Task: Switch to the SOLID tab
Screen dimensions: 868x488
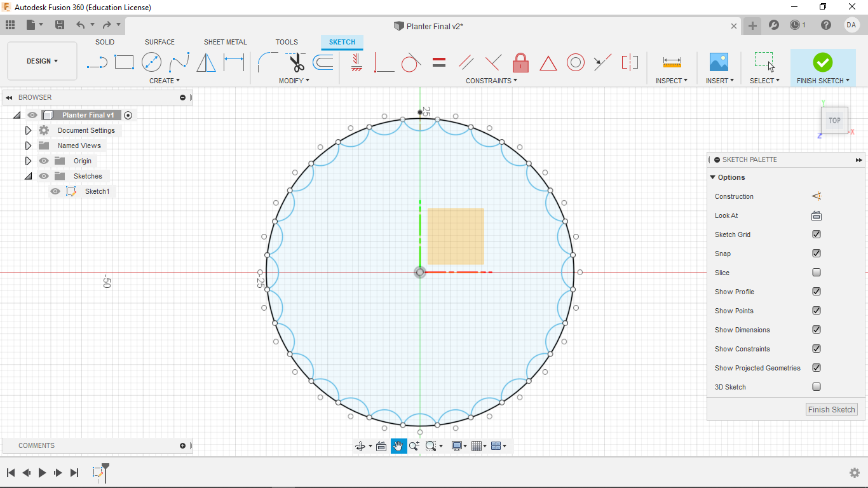Action: pos(105,42)
